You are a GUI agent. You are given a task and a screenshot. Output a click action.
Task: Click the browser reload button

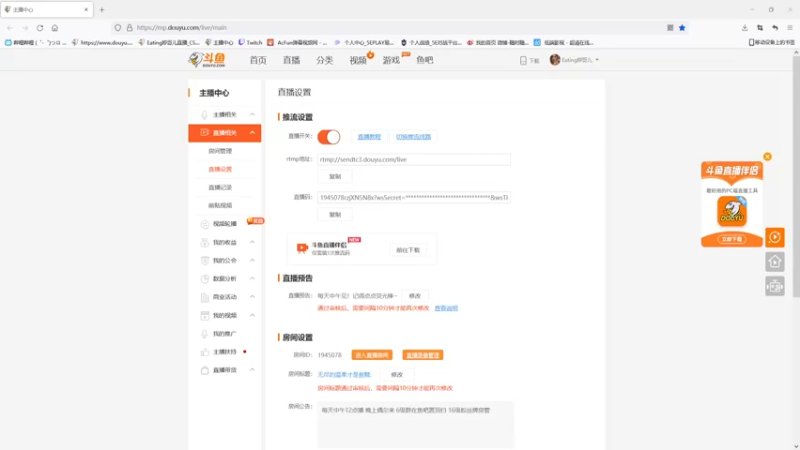[x=40, y=28]
